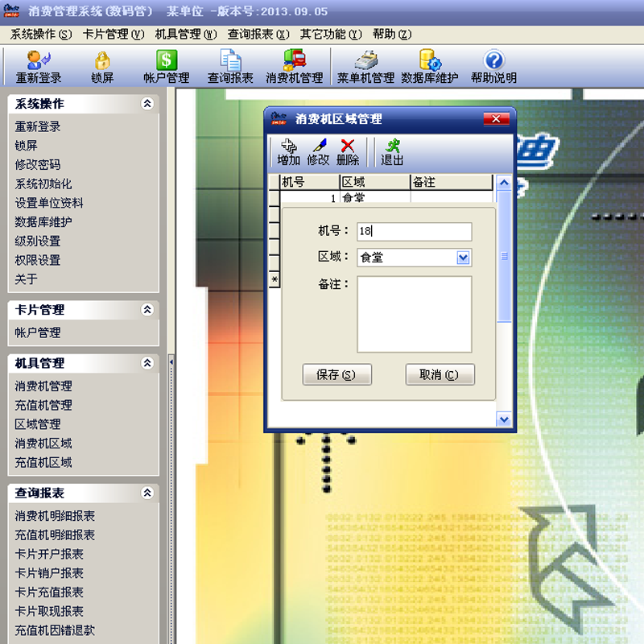Click the 帮助说明 question mark icon
Screen dimensions: 644x644
click(493, 61)
